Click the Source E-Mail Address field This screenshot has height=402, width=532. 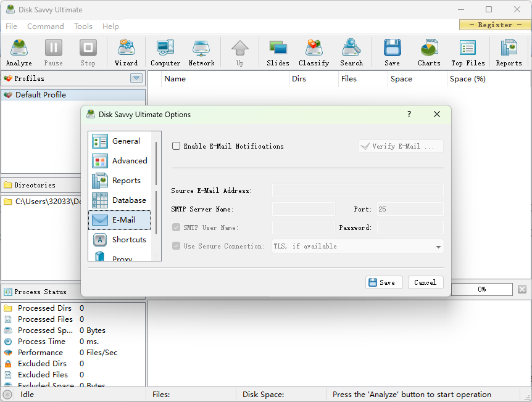pyautogui.click(x=357, y=191)
